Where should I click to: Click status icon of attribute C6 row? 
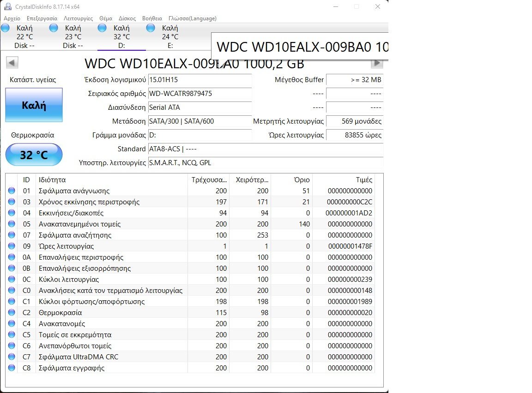click(x=12, y=346)
